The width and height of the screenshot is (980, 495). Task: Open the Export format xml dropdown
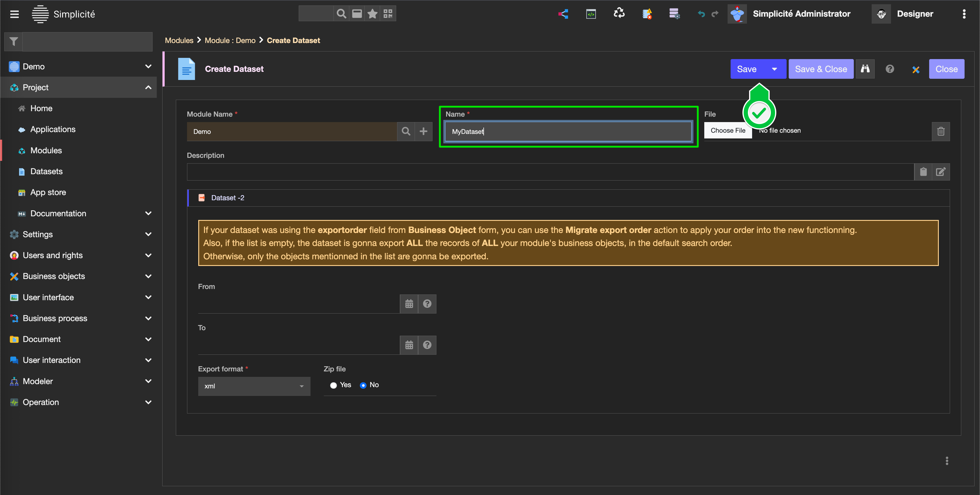click(x=254, y=386)
